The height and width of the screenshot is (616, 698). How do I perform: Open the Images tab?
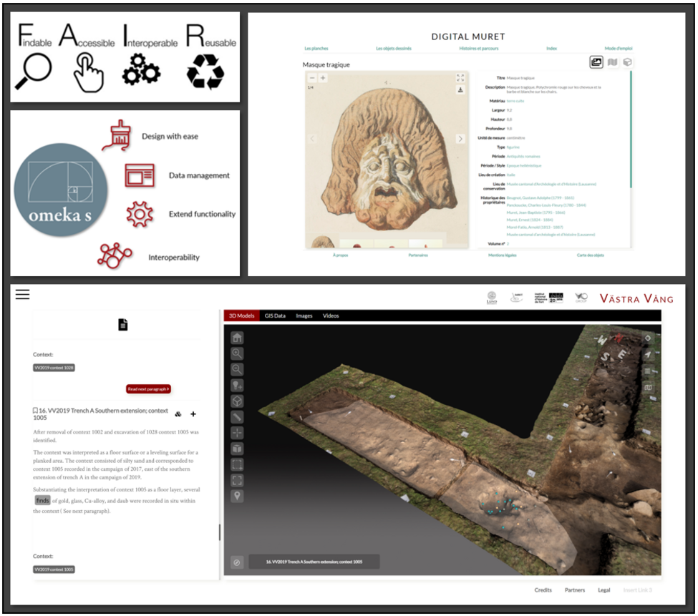tap(304, 316)
